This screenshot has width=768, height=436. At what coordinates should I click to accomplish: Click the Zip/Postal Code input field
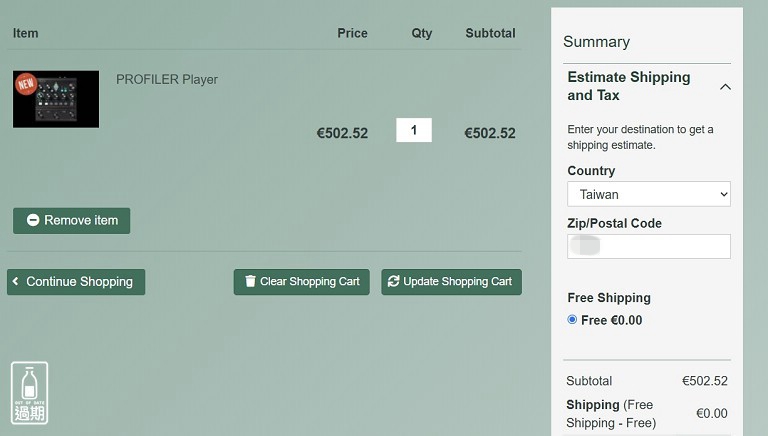(x=648, y=246)
